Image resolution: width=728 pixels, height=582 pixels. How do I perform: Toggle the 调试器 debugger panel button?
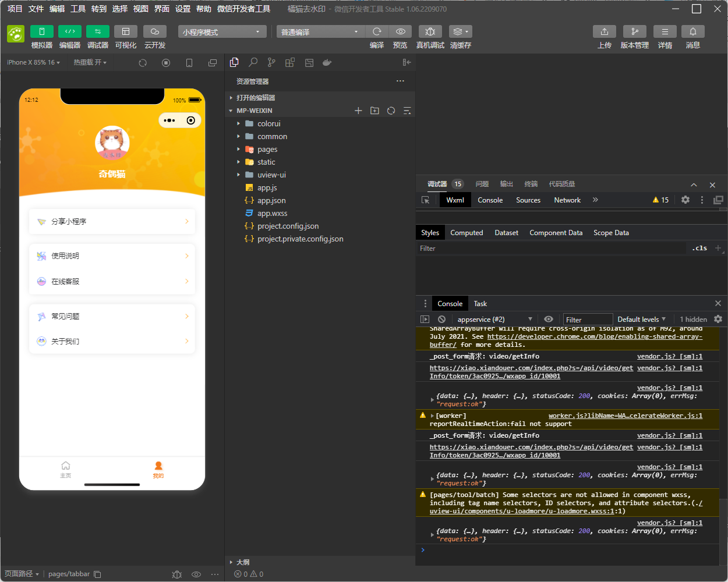click(x=98, y=31)
